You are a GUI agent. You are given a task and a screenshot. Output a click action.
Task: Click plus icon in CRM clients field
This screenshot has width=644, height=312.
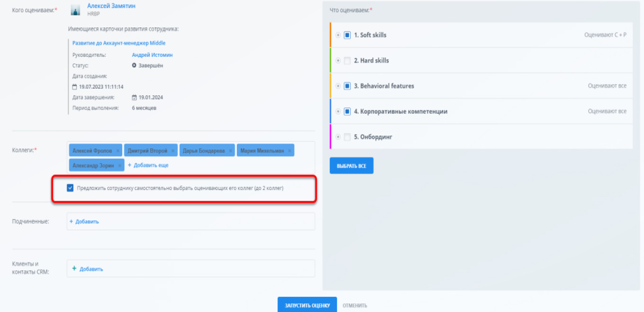click(x=74, y=269)
